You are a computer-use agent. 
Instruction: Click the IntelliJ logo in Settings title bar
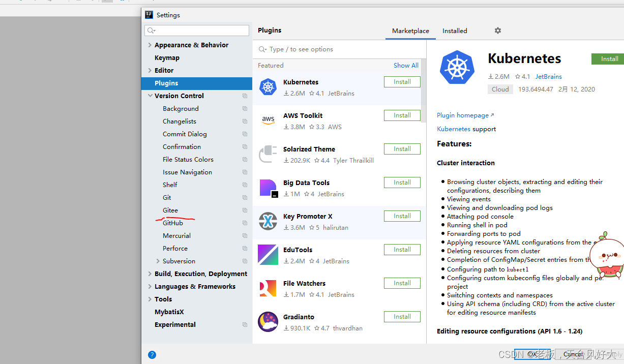148,15
